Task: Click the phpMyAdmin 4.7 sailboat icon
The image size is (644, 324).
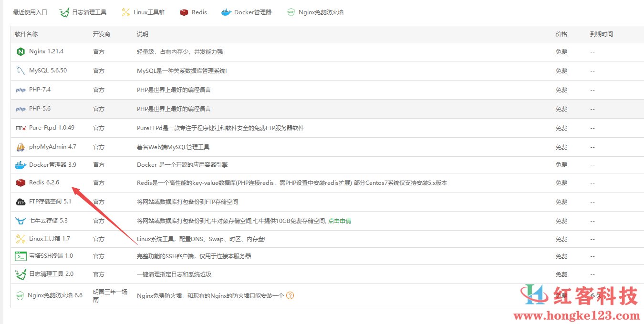Action: 21,147
